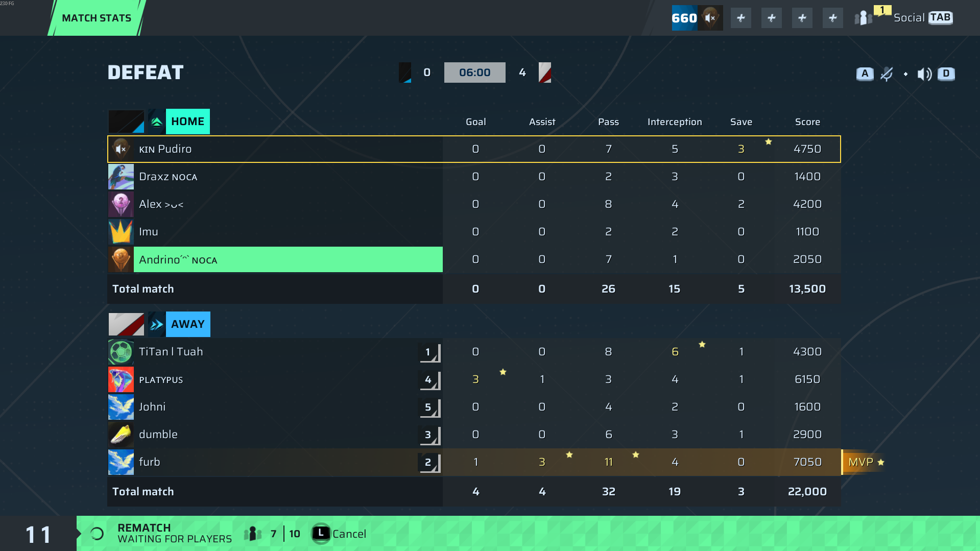Click the rematch players count icon

tap(253, 534)
